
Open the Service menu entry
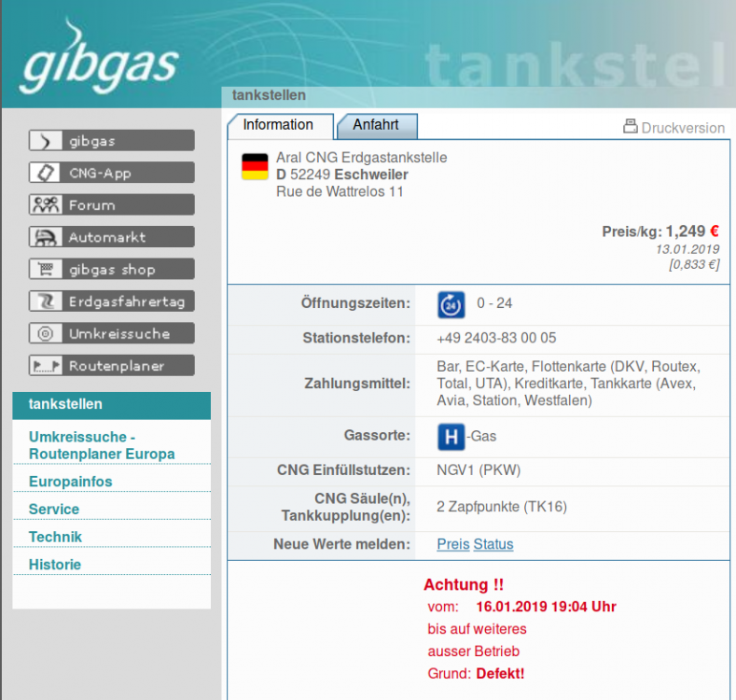(x=54, y=510)
